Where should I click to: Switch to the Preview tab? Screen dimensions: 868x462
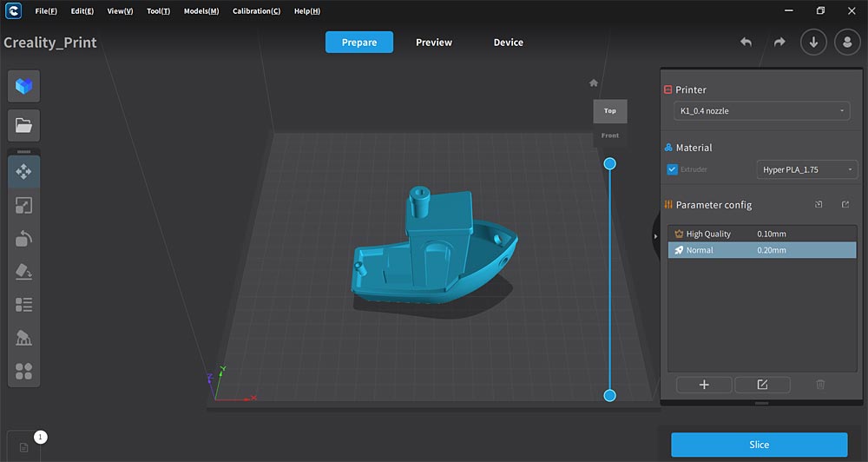tap(434, 42)
